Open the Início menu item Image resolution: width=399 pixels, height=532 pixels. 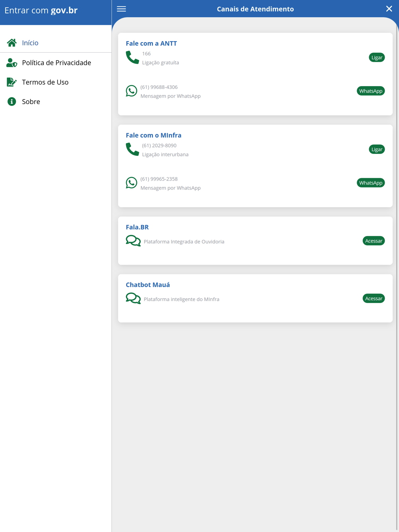pos(55,43)
